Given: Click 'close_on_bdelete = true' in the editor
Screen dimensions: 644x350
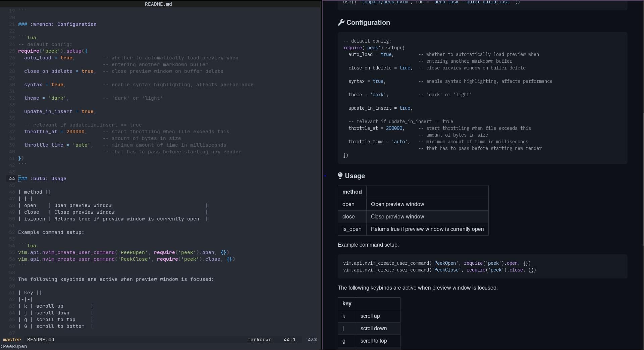Looking at the screenshot, I should coord(59,71).
